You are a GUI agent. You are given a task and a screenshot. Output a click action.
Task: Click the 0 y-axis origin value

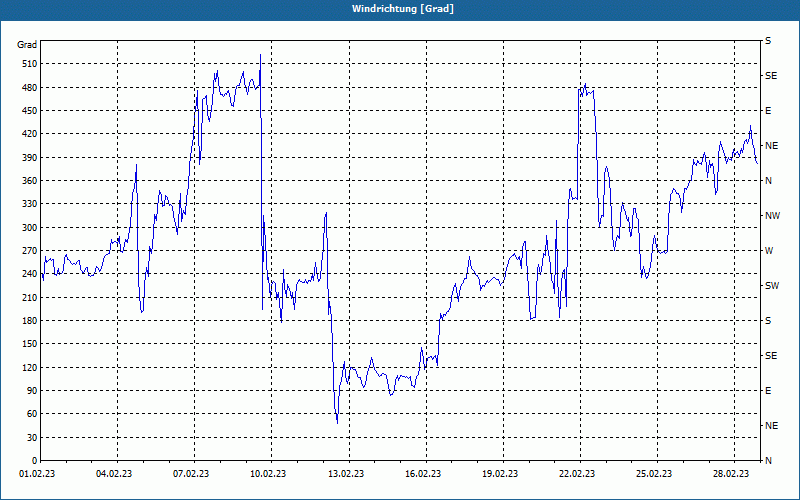point(34,461)
